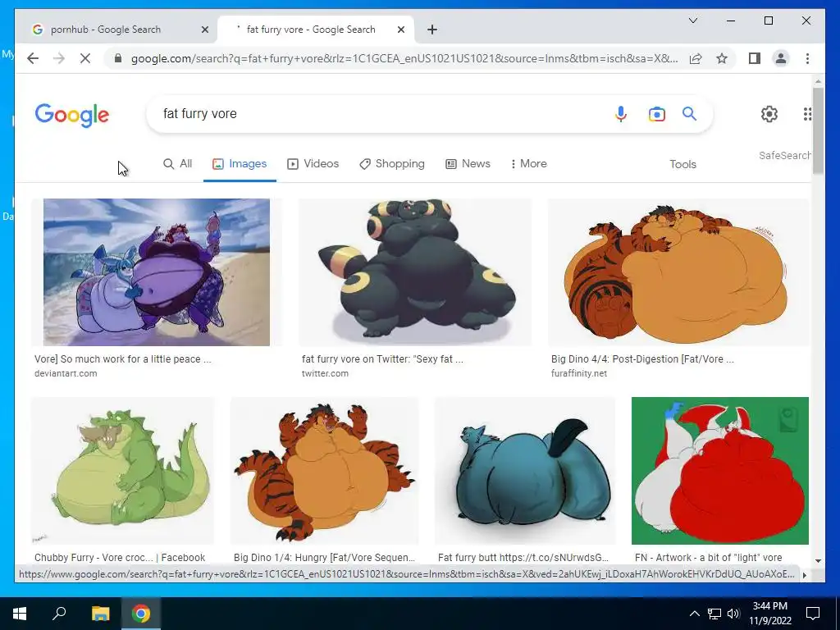The image size is (840, 630).
Task: Click the furaffinity.net source link
Action: click(579, 373)
